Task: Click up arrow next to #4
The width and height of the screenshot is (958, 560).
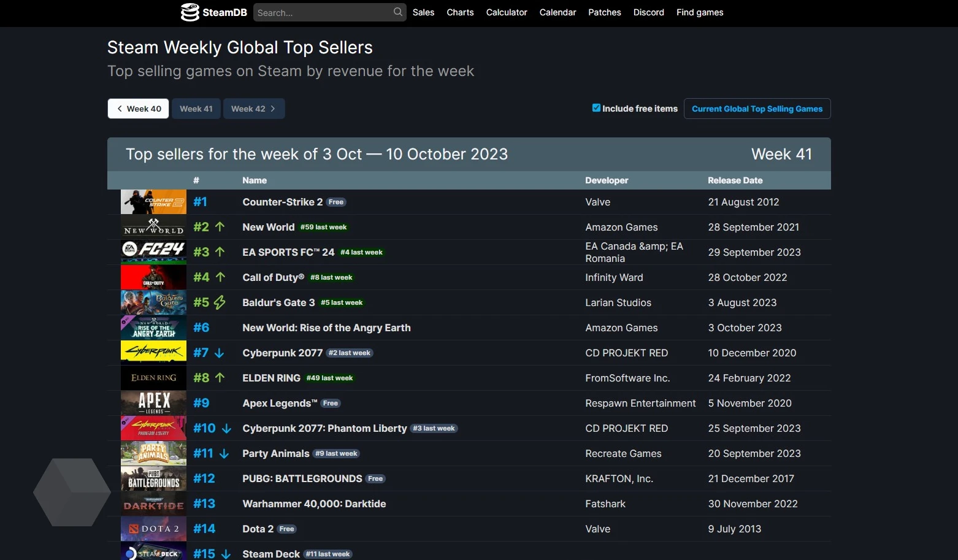Action: point(220,277)
